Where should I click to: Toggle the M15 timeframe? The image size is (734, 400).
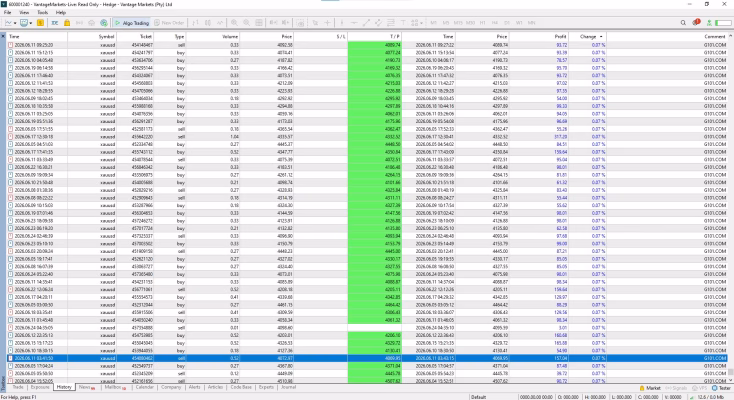[x=458, y=22]
